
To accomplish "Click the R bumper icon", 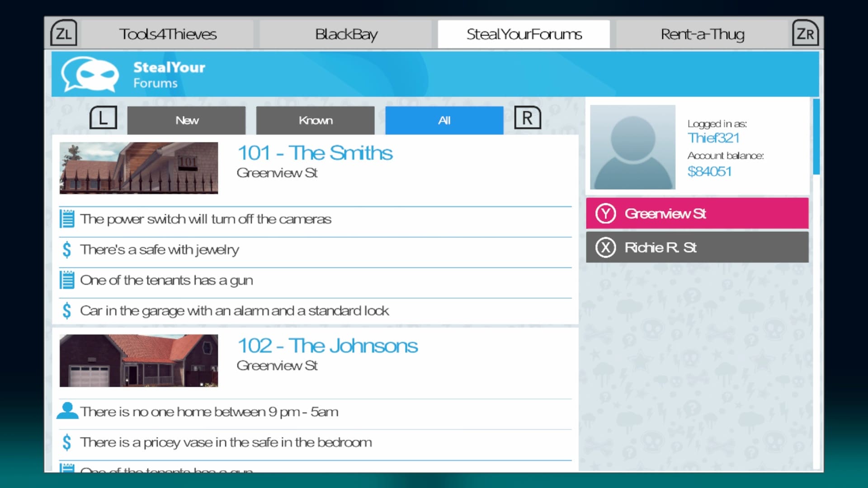I will click(x=527, y=118).
